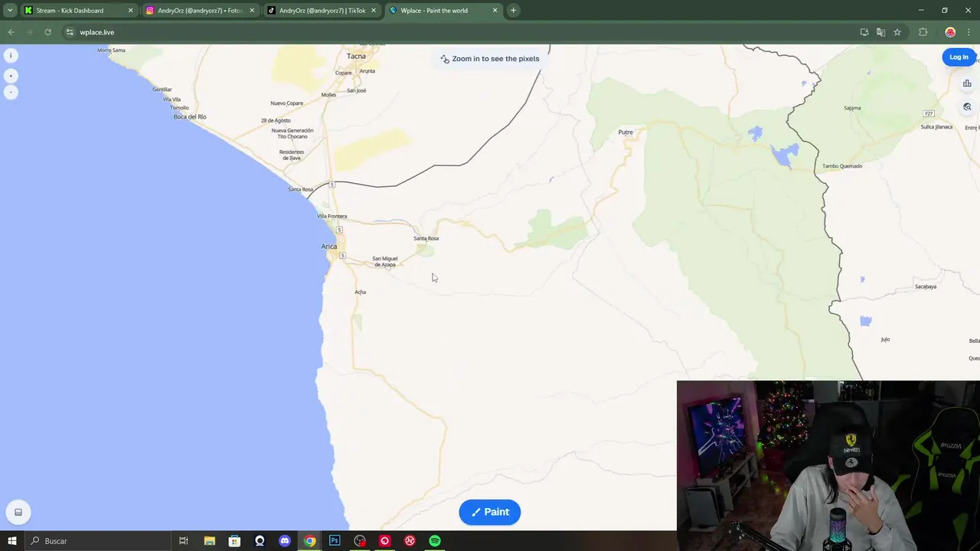Open the Chrome profile avatar
Image resolution: width=980 pixels, height=551 pixels.
[x=950, y=32]
